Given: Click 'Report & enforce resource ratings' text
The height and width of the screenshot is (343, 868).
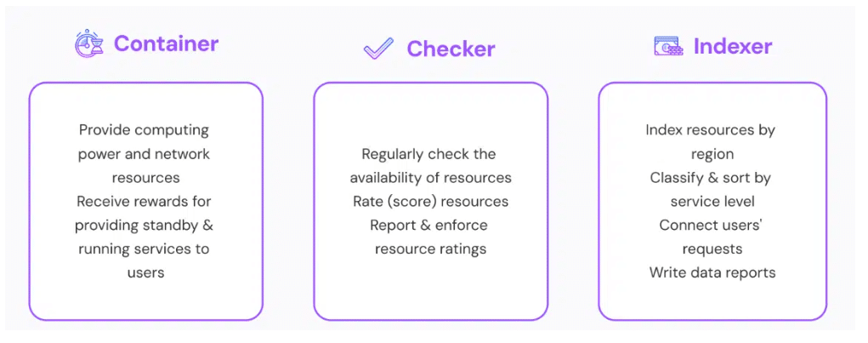Looking at the screenshot, I should [x=430, y=237].
